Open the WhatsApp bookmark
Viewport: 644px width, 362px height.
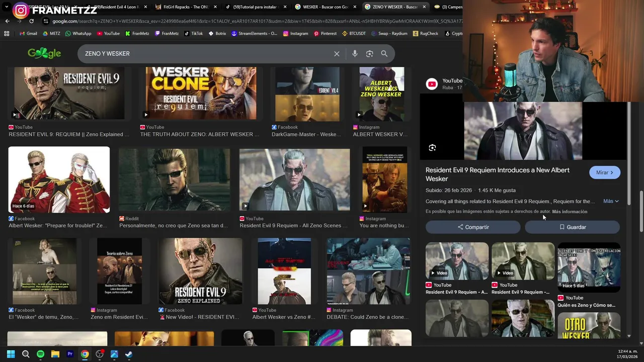click(78, 34)
